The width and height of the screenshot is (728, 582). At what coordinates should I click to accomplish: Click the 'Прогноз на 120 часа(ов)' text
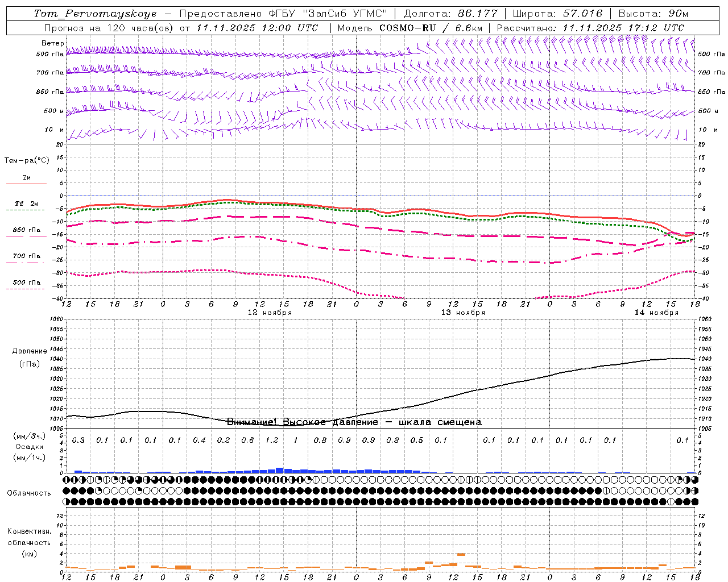(x=109, y=28)
